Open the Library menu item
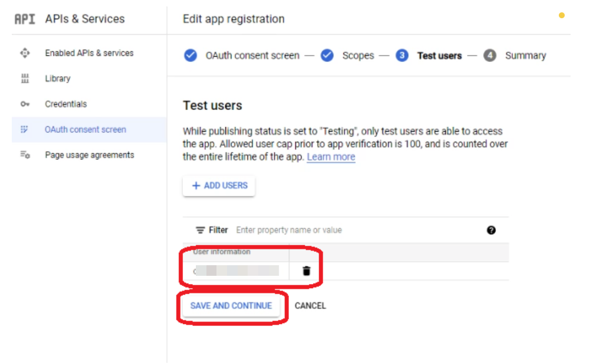The image size is (590, 364). click(x=58, y=79)
